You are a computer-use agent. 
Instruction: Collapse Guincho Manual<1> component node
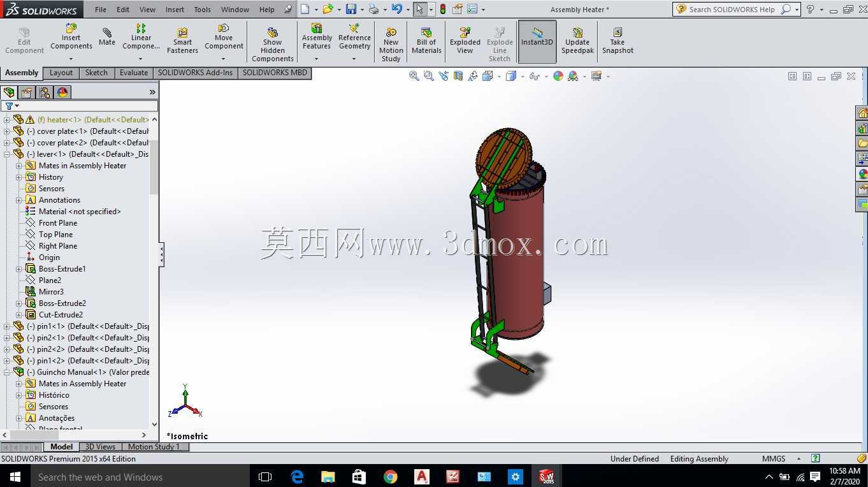pos(7,372)
